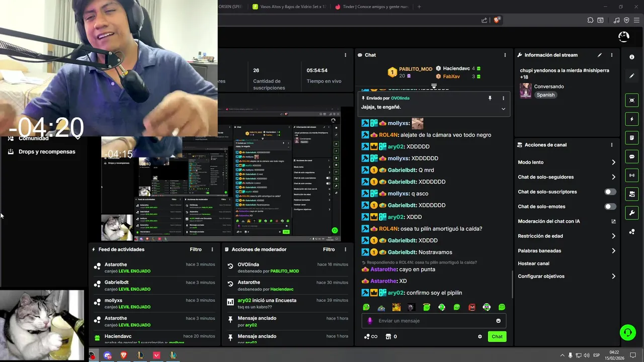Toggle Chat de solo-suscriptores switch
644x362 pixels.
(610, 192)
